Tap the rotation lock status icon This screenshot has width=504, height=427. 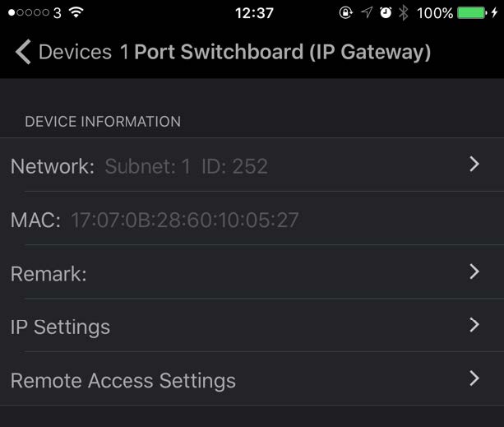[346, 13]
